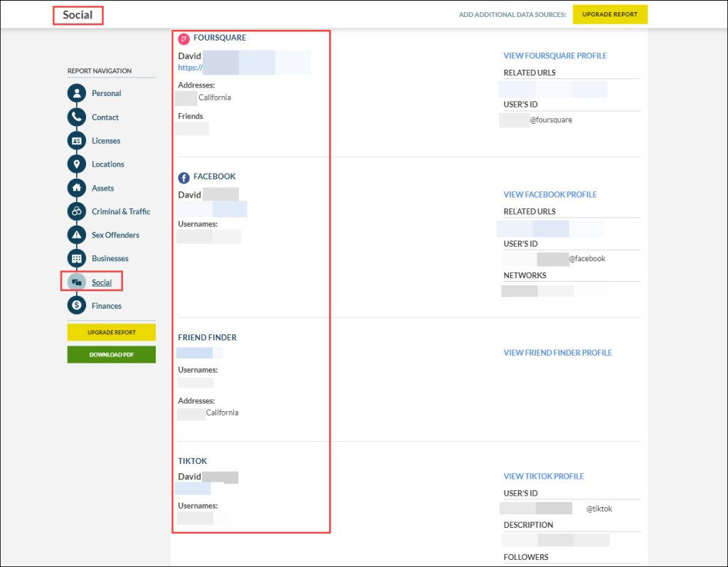Image resolution: width=728 pixels, height=567 pixels.
Task: Click the blue Facebook logo icon
Action: point(184,178)
